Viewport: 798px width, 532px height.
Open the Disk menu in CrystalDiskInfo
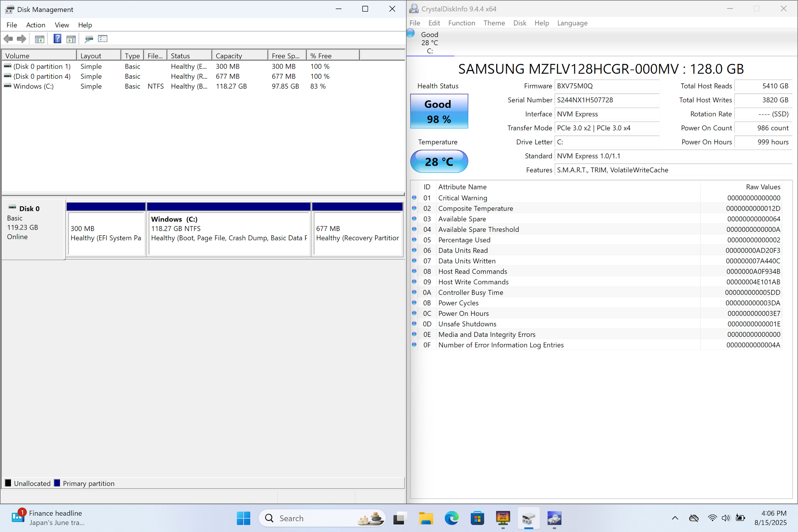click(519, 23)
